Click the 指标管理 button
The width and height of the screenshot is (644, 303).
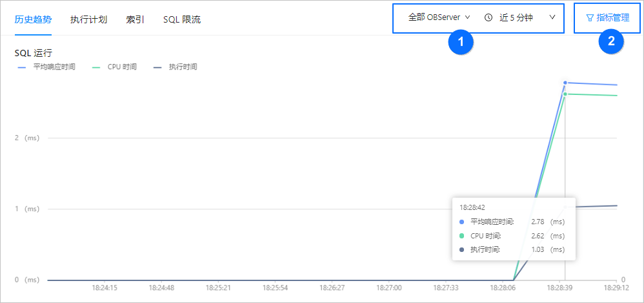pos(608,18)
